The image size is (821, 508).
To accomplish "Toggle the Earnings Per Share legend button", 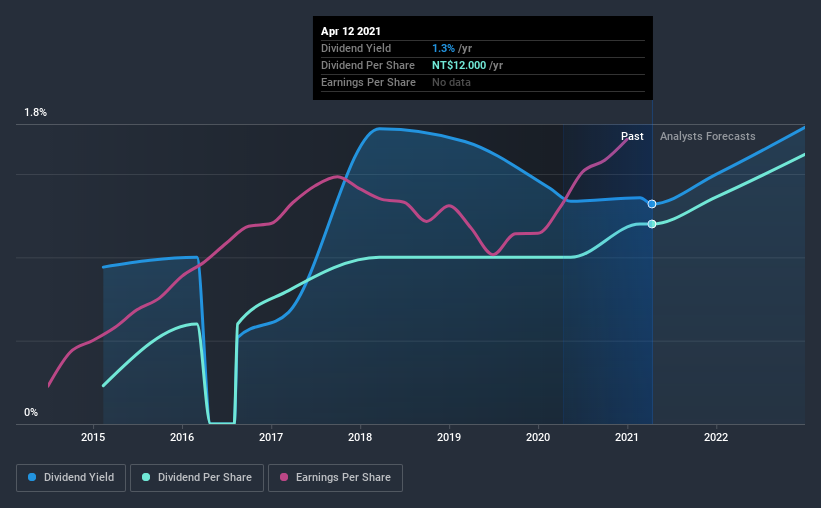I will (336, 478).
